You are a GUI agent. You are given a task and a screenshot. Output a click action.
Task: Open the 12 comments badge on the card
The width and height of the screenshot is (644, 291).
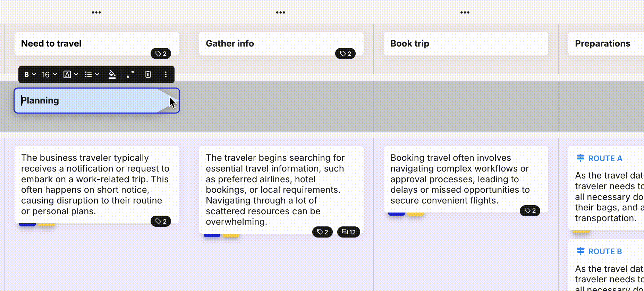[349, 232]
